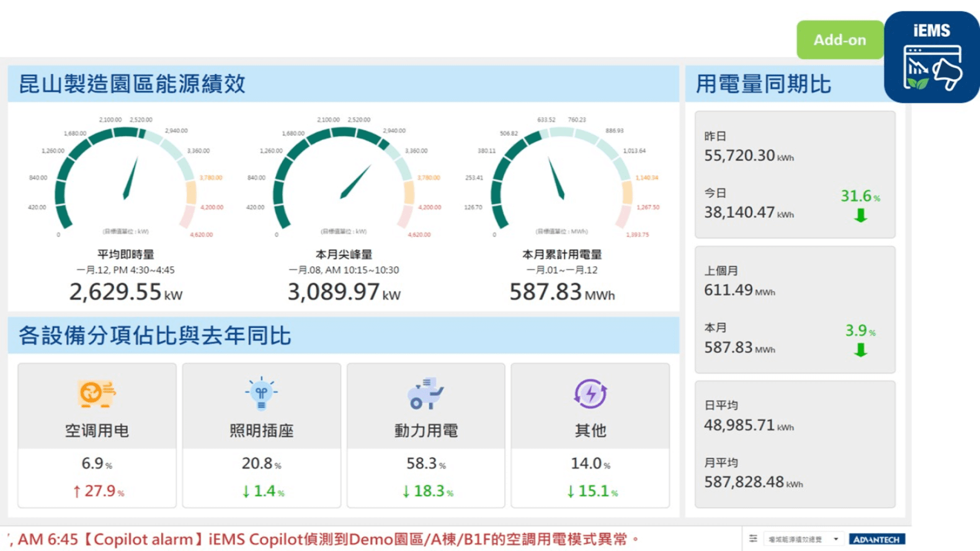Click the monthly average 587,828.48 kWh
This screenshot has width=980, height=551.
(753, 482)
